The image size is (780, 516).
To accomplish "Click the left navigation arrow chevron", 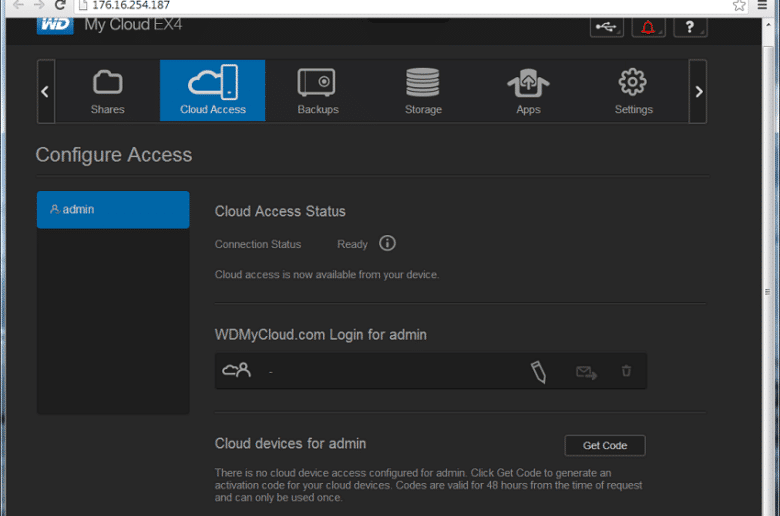I will point(45,92).
